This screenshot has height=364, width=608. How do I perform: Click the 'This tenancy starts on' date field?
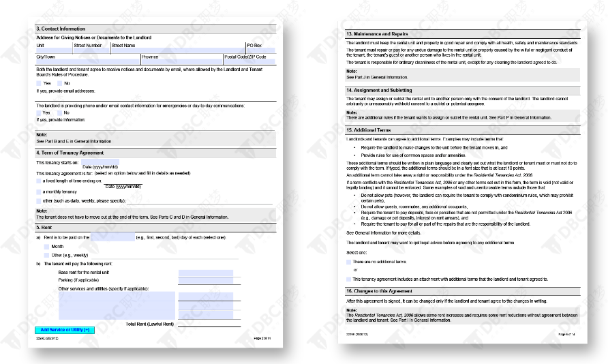(x=100, y=162)
